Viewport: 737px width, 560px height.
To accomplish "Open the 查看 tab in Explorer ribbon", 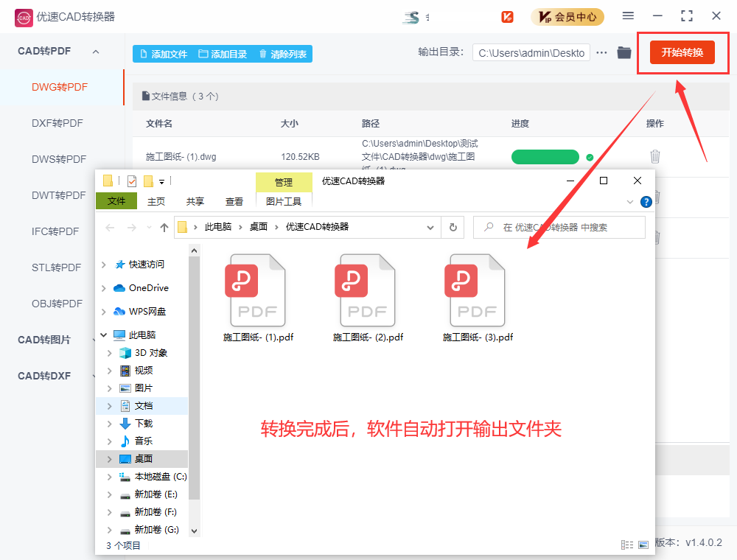I will click(x=234, y=202).
